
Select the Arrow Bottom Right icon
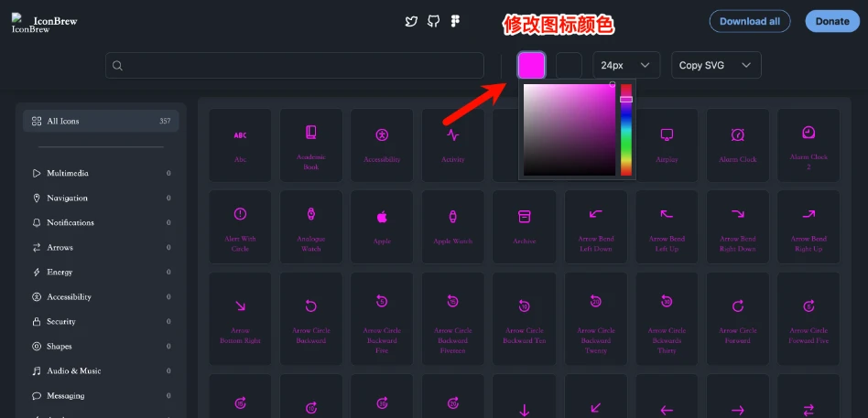240,318
